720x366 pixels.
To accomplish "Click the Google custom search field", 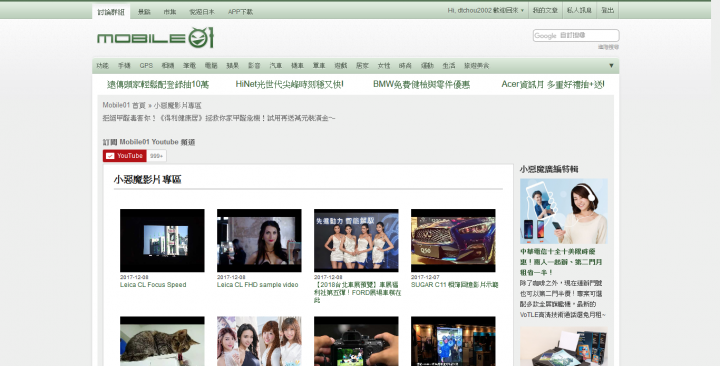I will pyautogui.click(x=576, y=35).
